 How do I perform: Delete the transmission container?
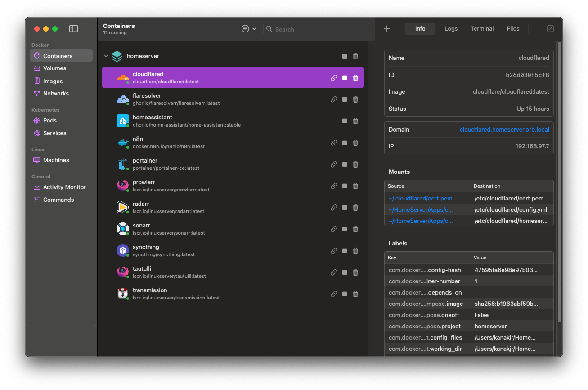point(355,294)
